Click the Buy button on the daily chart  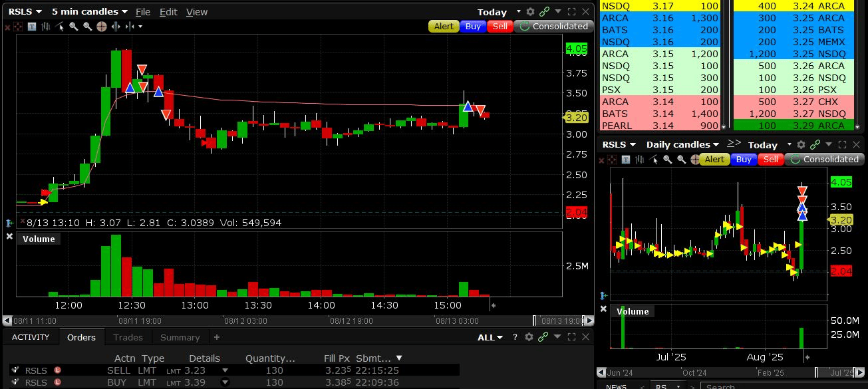pos(744,160)
